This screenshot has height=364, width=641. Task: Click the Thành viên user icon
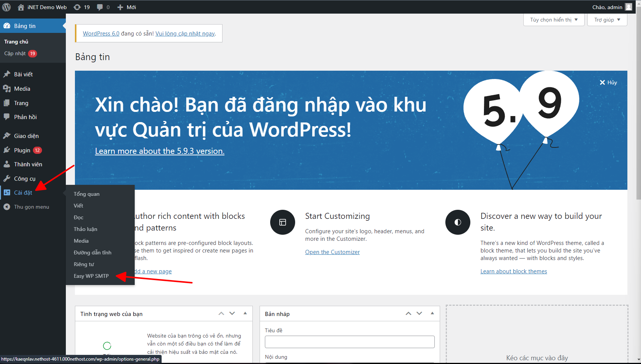(x=7, y=164)
